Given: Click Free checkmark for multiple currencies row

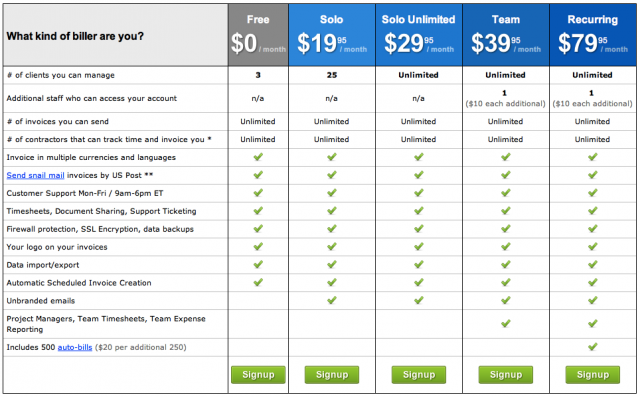Looking at the screenshot, I should coord(258,157).
